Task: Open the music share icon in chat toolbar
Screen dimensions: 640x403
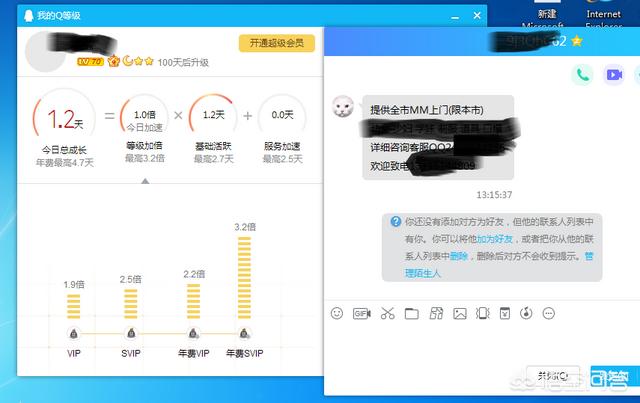Action: [x=526, y=313]
